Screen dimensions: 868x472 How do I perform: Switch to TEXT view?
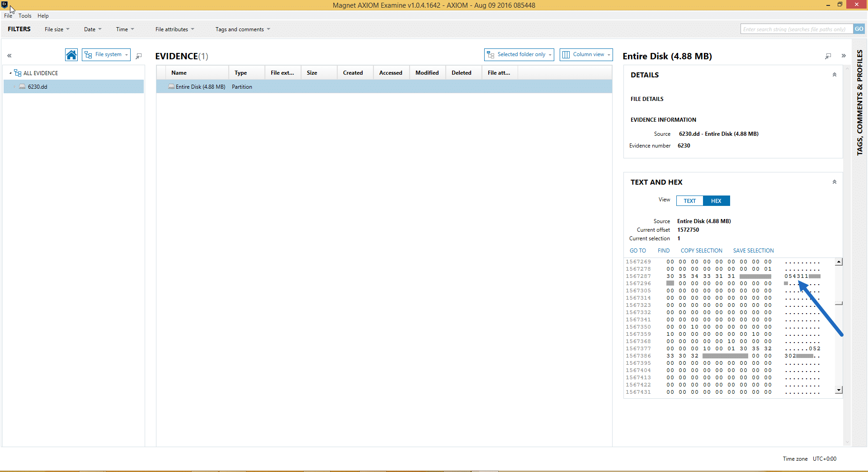690,201
